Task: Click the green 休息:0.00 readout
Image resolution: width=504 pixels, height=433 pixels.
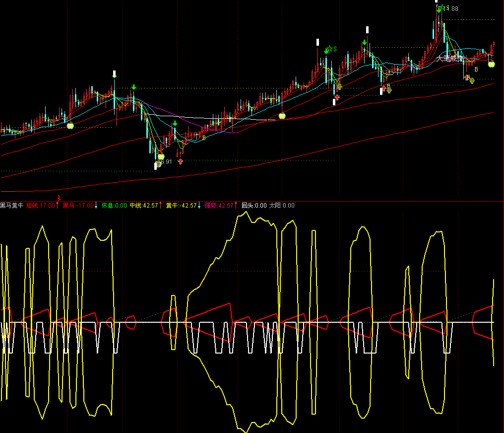Action: [114, 205]
